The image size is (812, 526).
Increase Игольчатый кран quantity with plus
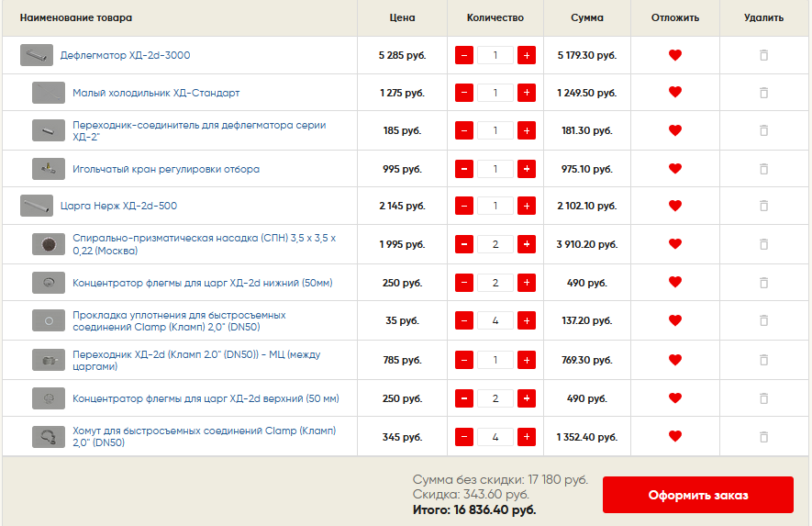tap(526, 169)
